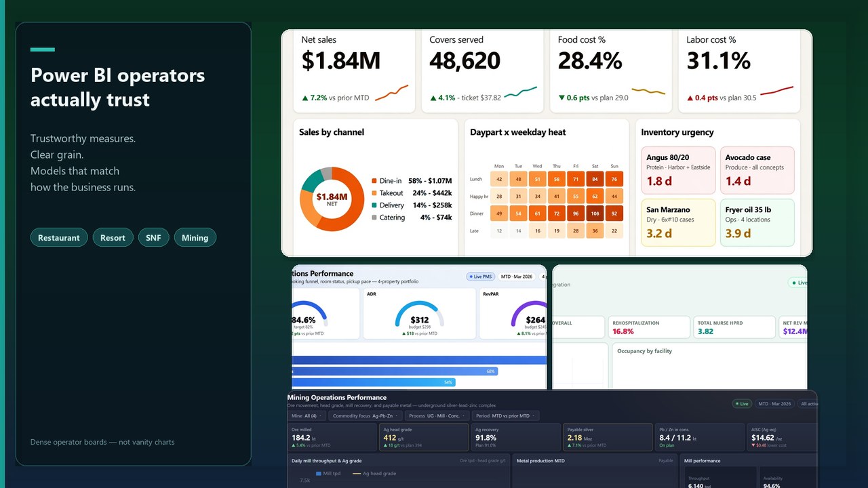Click the 68% funnel bar
Screen dimensions: 868x488
coord(395,371)
